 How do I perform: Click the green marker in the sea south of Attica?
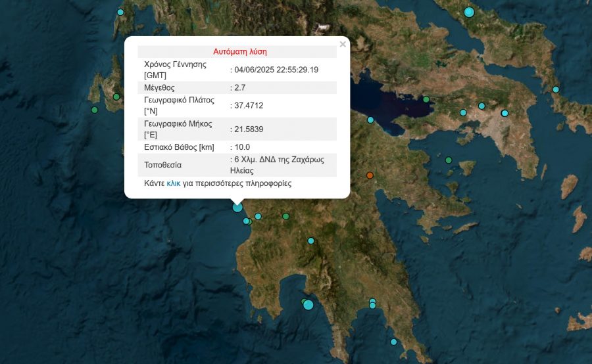pos(449,160)
